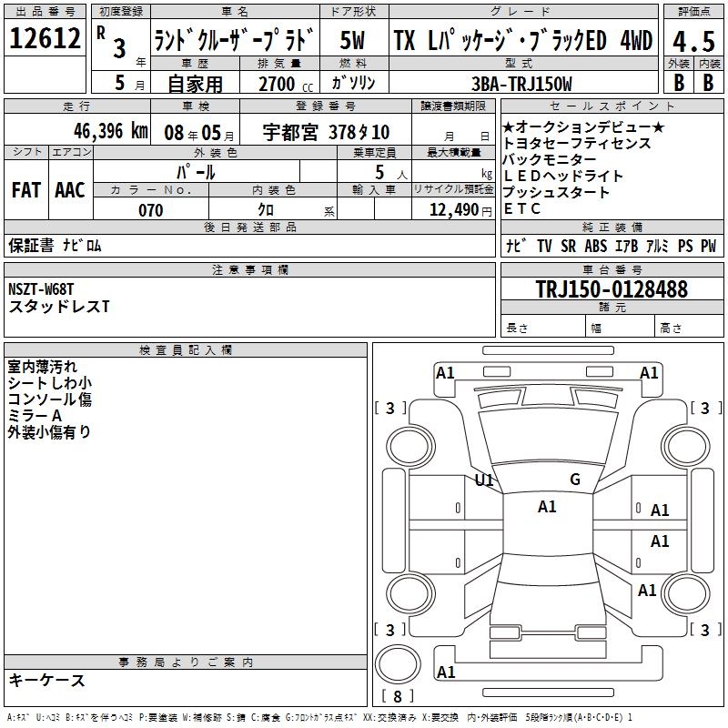
Task: Select the door shape value 5W
Action: point(352,40)
